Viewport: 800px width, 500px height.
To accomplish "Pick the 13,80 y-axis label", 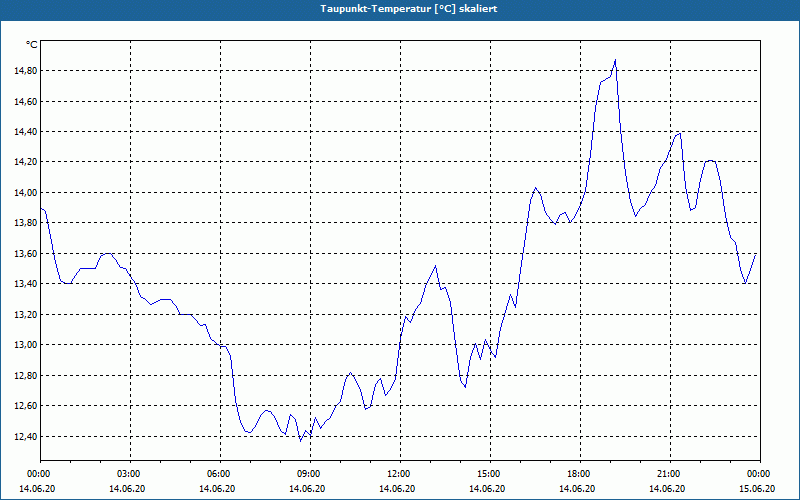I will coord(26,223).
